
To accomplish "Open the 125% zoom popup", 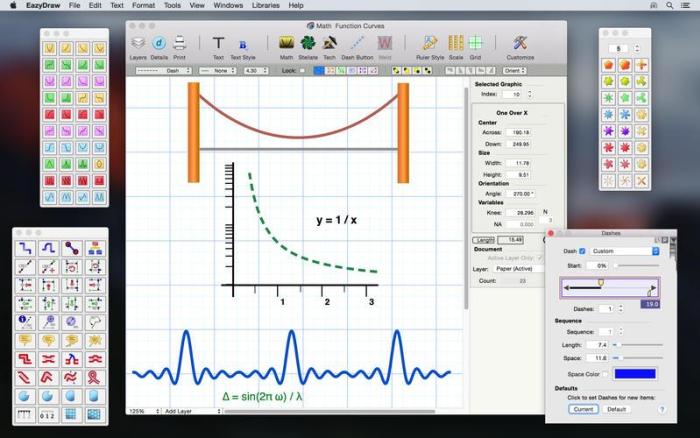I will [x=144, y=411].
